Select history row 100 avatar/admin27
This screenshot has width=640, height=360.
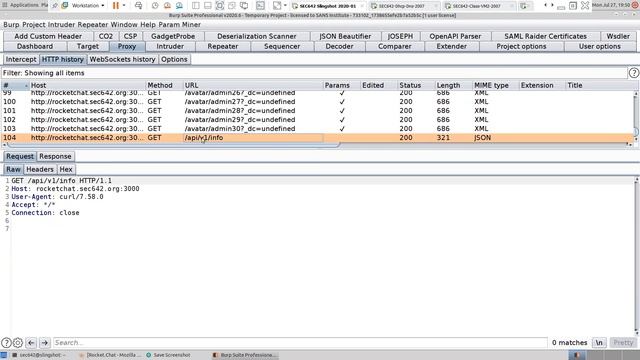317,102
